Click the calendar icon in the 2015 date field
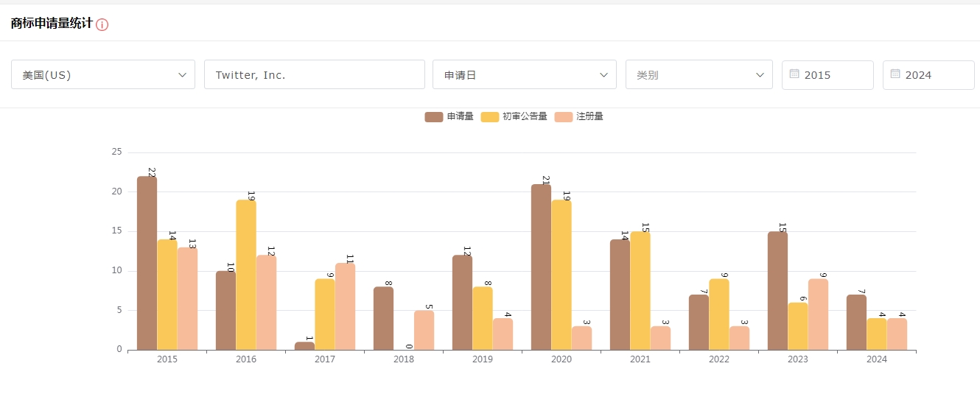Image resolution: width=980 pixels, height=408 pixels. (794, 74)
